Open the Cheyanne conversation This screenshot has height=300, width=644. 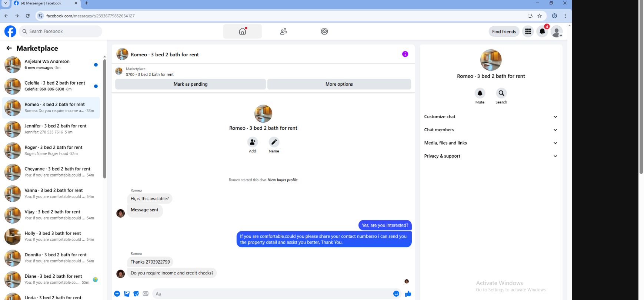(51, 172)
